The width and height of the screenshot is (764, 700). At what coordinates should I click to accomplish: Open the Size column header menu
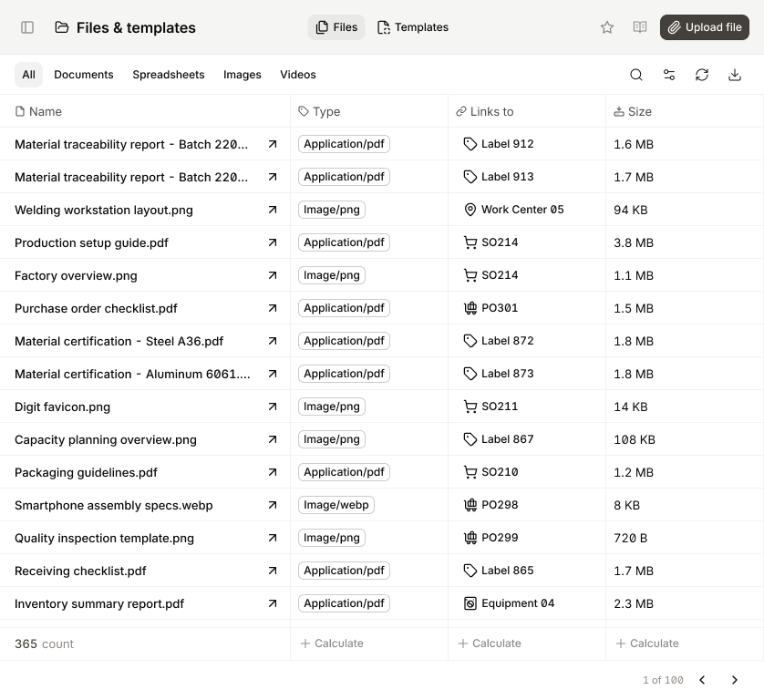click(633, 111)
